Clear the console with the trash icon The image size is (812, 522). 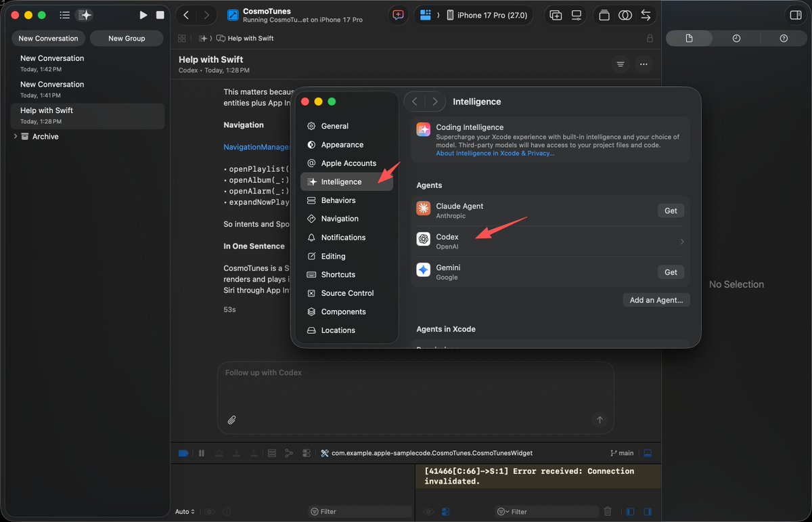click(x=608, y=511)
